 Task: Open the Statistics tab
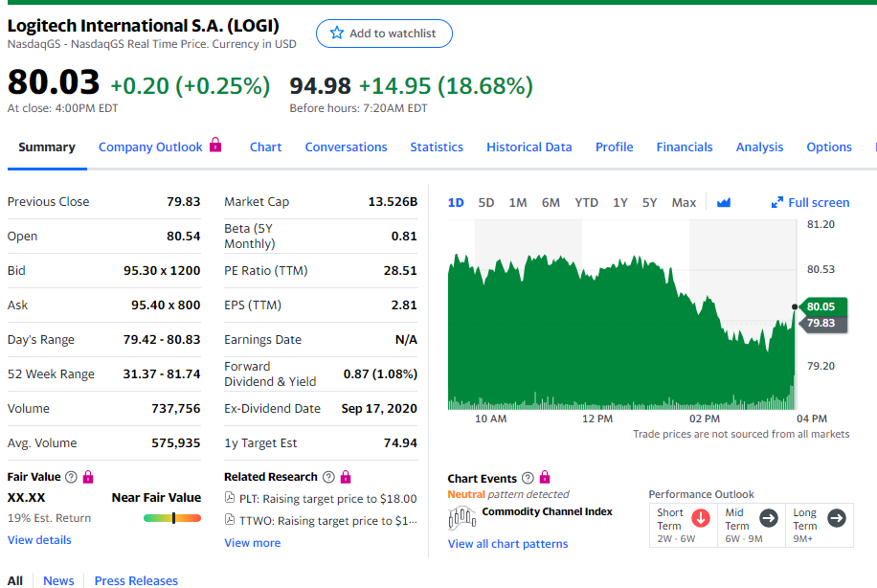[x=437, y=147]
